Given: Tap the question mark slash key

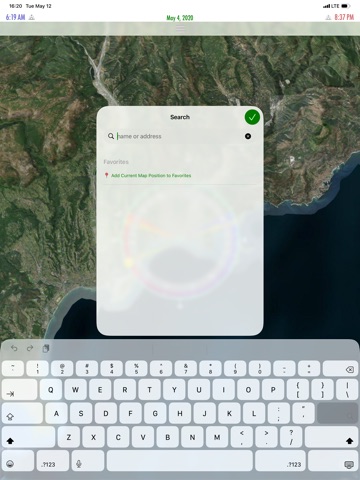Looking at the screenshot, I should tap(291, 437).
